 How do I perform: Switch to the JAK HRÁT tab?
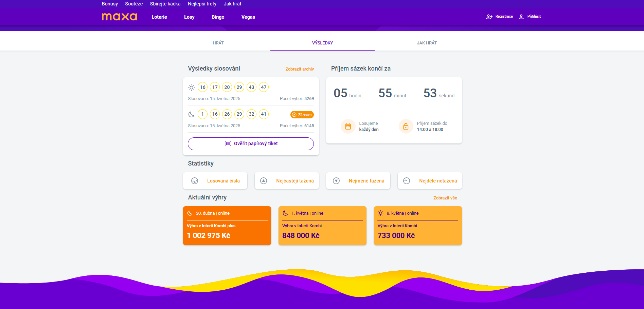(x=427, y=43)
